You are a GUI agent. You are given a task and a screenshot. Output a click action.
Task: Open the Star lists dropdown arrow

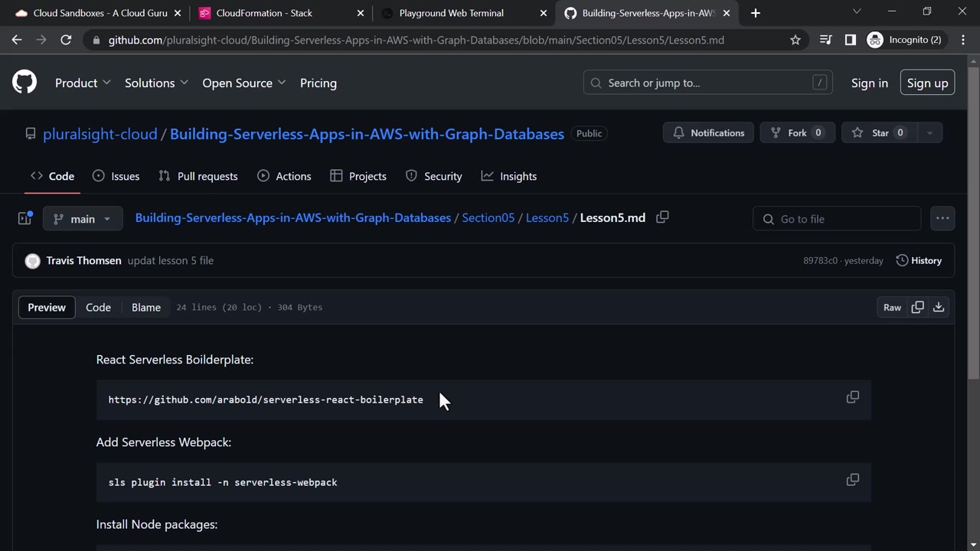pos(929,133)
